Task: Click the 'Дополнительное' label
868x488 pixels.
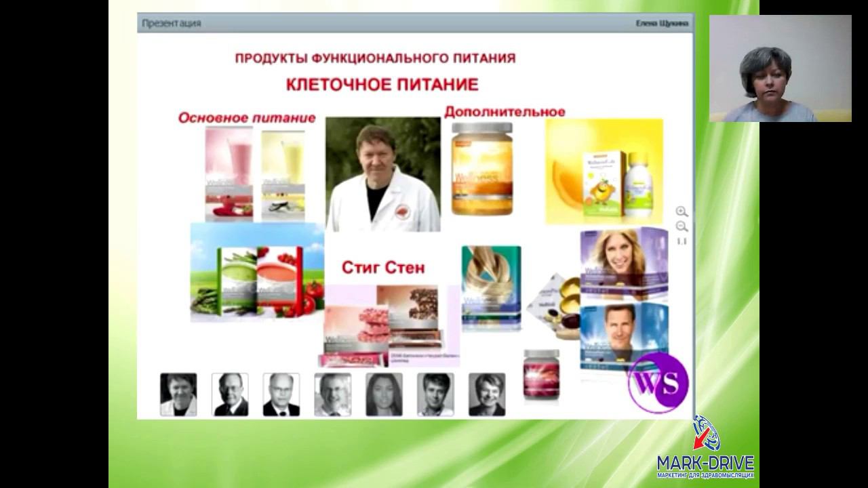Action: (x=505, y=112)
